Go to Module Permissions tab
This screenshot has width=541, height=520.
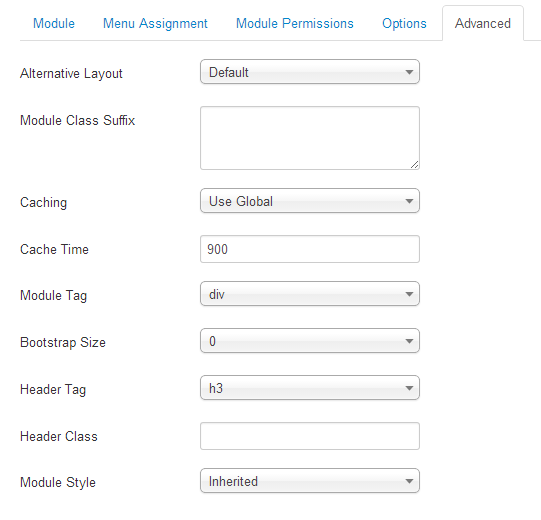[x=295, y=23]
